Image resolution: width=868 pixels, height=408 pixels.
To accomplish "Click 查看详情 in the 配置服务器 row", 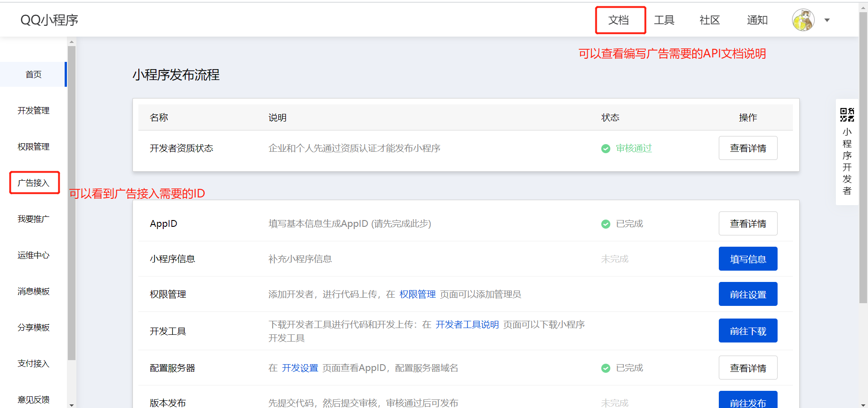I will coord(748,368).
